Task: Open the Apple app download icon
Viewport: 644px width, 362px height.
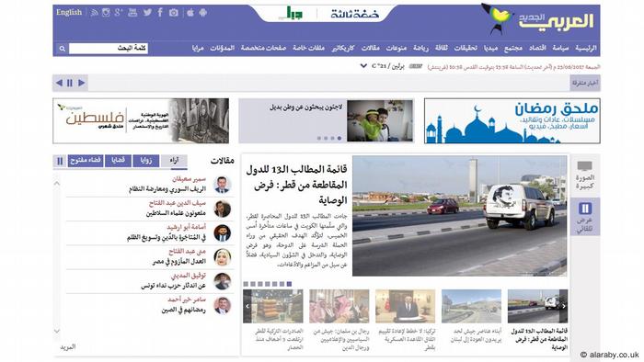Action: point(190,12)
